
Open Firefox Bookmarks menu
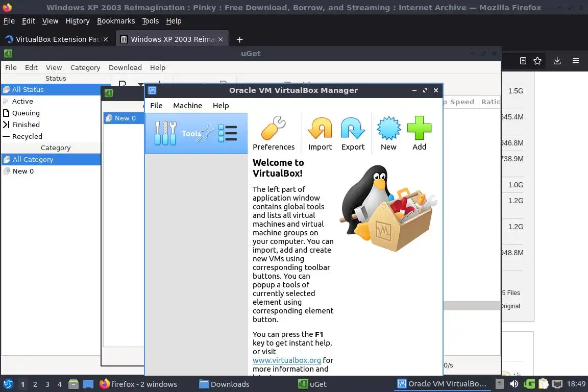116,21
